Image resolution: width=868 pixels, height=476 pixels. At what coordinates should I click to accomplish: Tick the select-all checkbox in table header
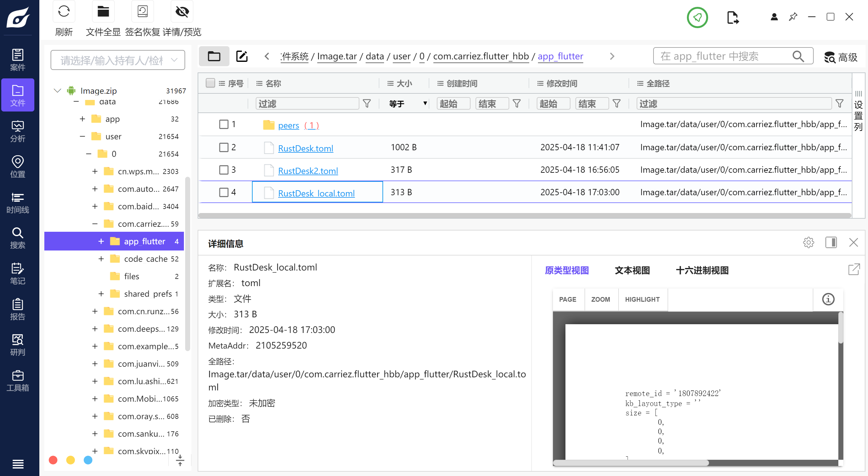click(210, 83)
